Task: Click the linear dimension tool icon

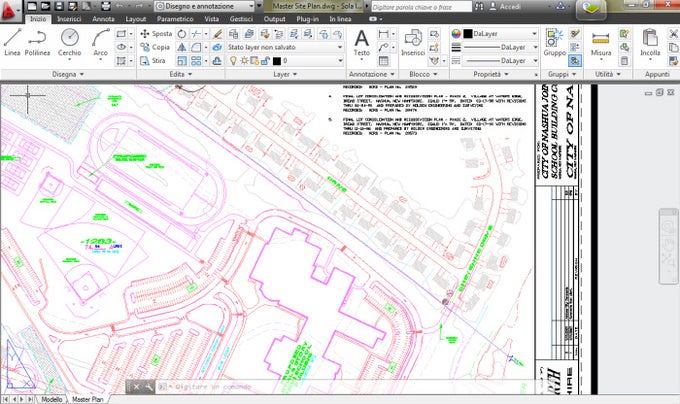Action: pos(383,33)
